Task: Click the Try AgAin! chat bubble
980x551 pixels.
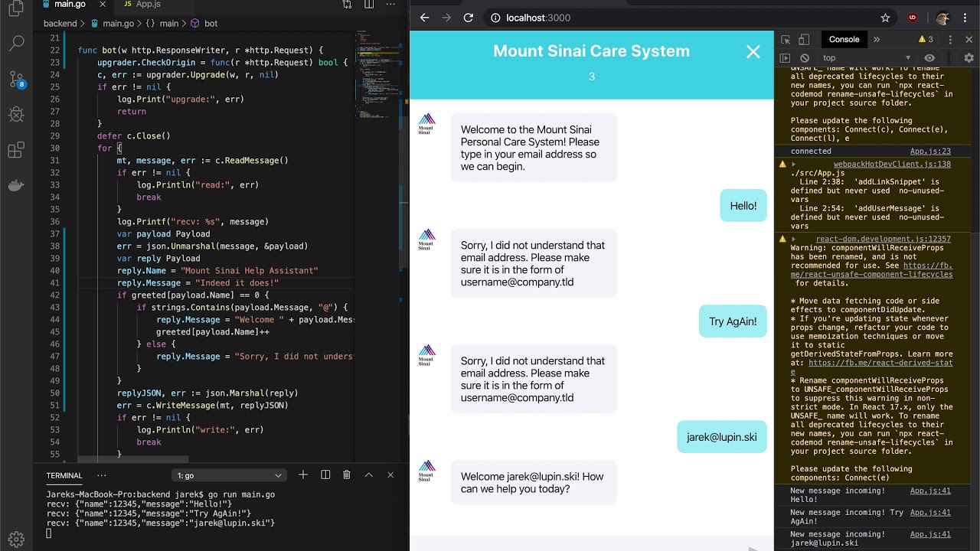Action: coord(733,321)
